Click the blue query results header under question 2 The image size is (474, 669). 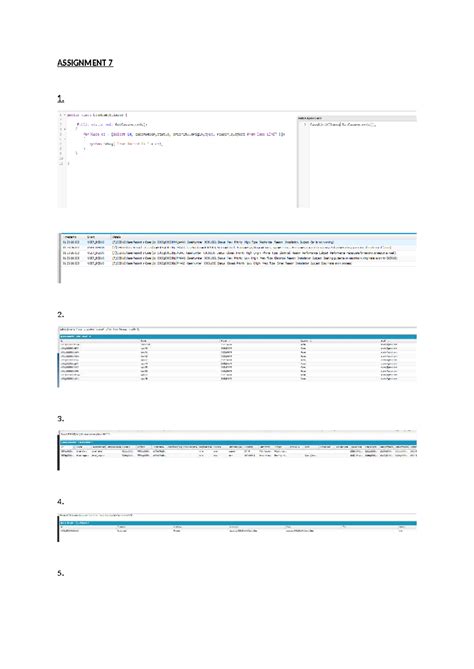pyautogui.click(x=238, y=337)
